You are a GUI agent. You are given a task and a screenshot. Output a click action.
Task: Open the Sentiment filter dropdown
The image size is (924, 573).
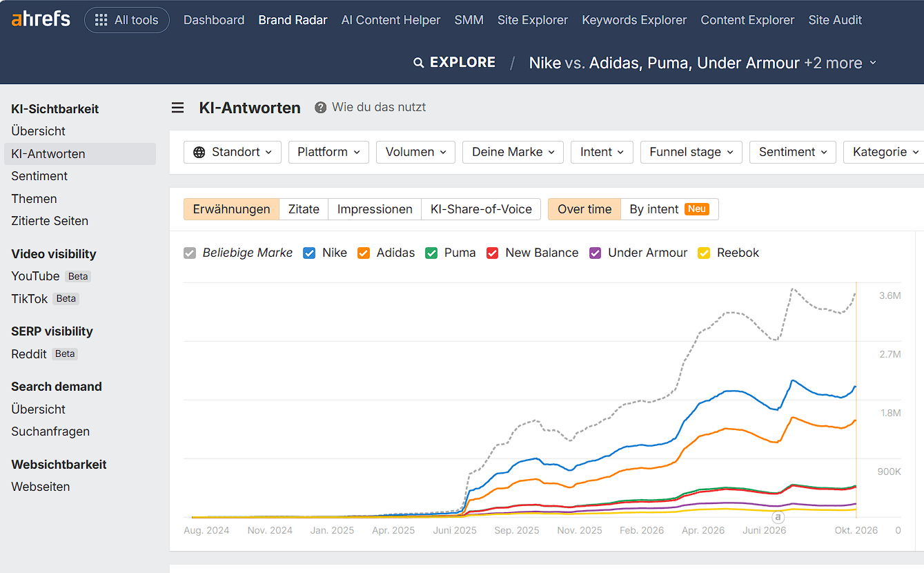click(793, 152)
